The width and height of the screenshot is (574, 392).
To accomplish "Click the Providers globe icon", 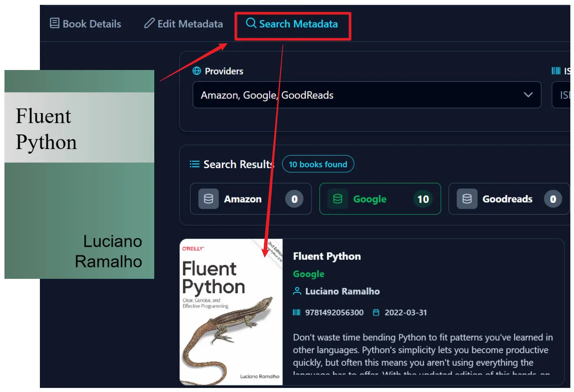I will (x=197, y=71).
